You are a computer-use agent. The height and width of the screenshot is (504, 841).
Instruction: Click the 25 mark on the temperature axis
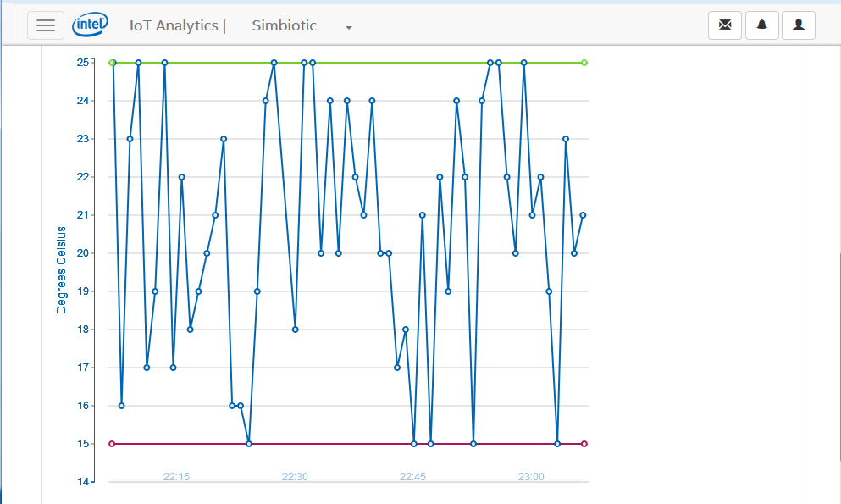coord(81,62)
